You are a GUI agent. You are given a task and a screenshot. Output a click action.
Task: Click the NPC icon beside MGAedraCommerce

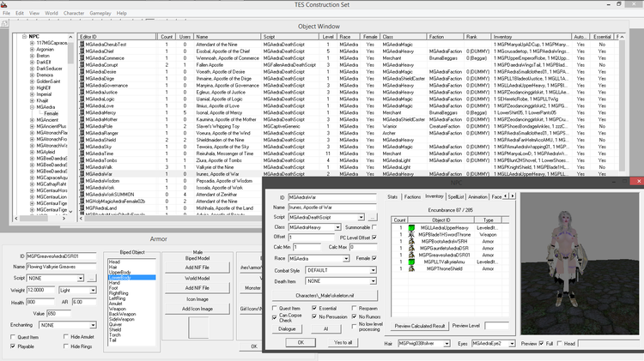pos(82,57)
